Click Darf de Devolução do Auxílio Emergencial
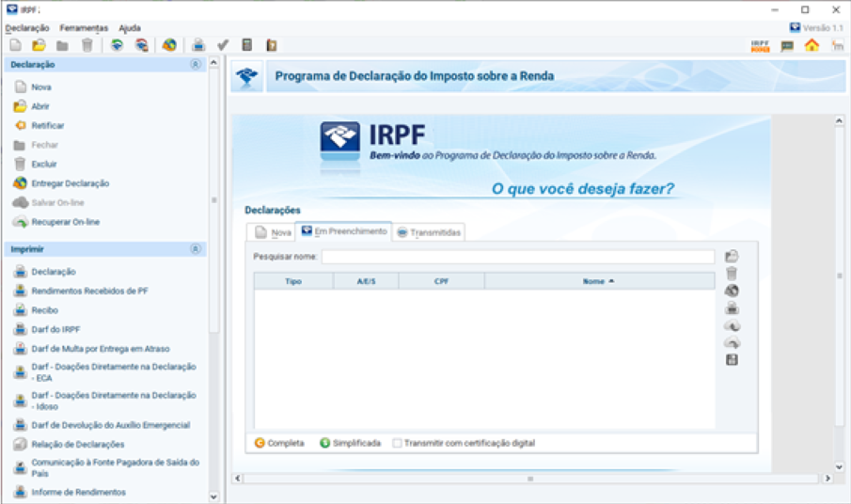851x504 pixels. (x=111, y=425)
